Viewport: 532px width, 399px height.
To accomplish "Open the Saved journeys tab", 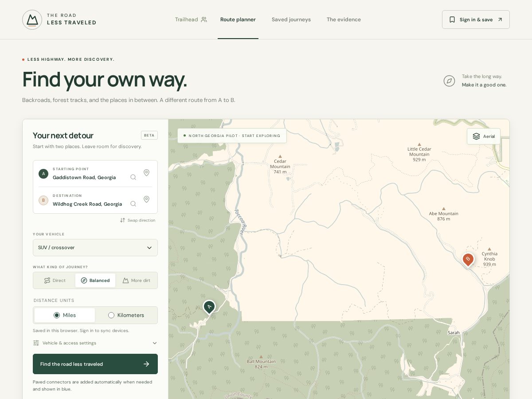I will [x=291, y=20].
